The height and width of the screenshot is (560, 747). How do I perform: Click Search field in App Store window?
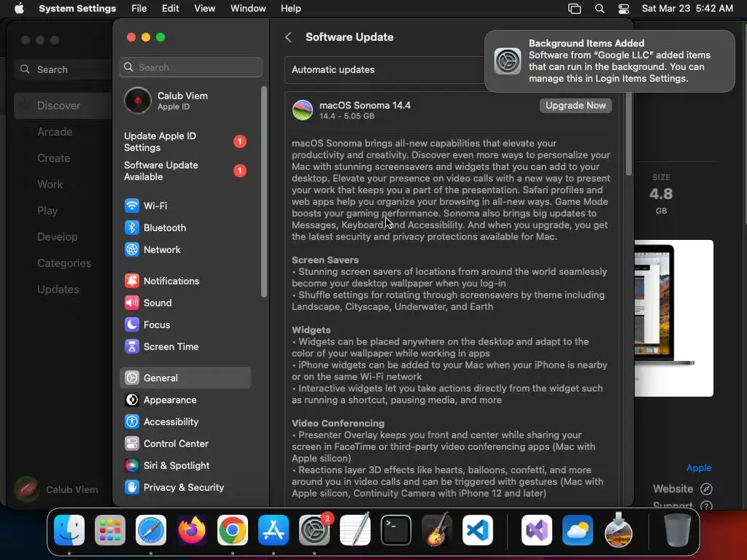pyautogui.click(x=62, y=69)
